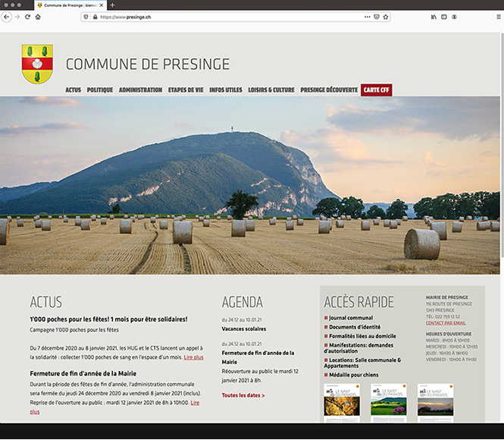Open the Firefox library icon
504x440 pixels.
pos(434,16)
